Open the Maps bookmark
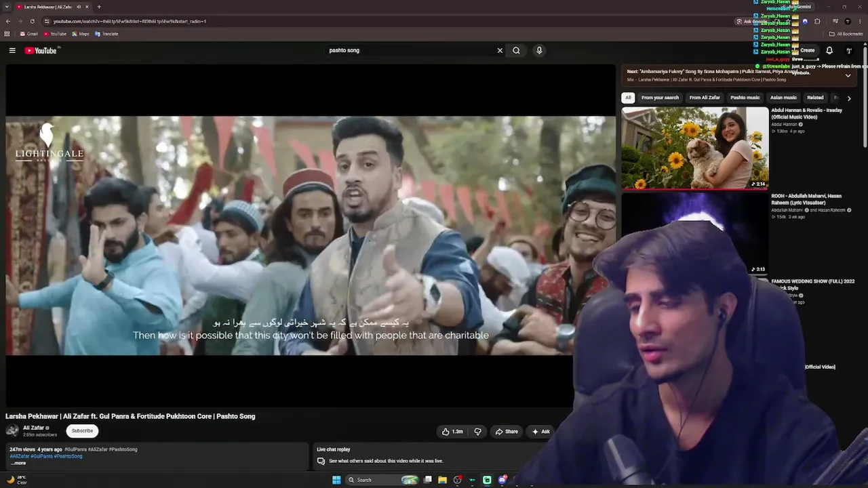The height and width of the screenshot is (488, 868). 81,34
